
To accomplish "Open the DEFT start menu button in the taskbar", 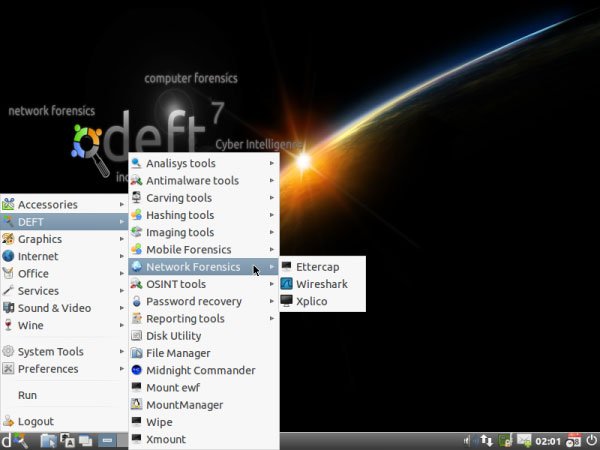I will [14, 441].
